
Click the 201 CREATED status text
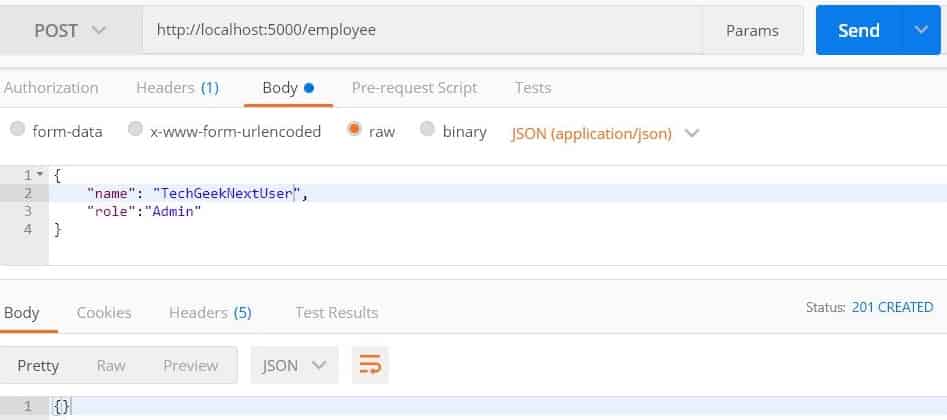coord(893,307)
